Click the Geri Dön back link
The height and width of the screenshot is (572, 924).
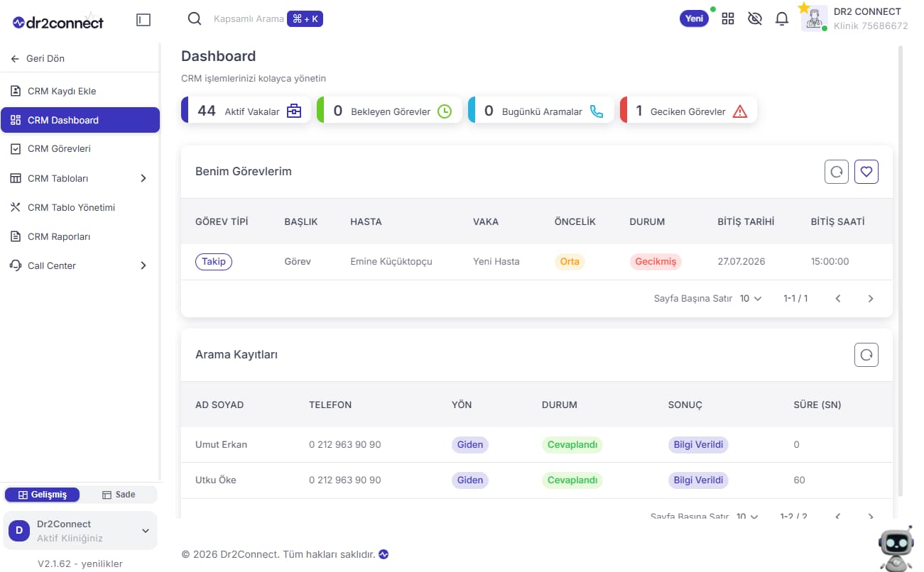tap(38, 58)
